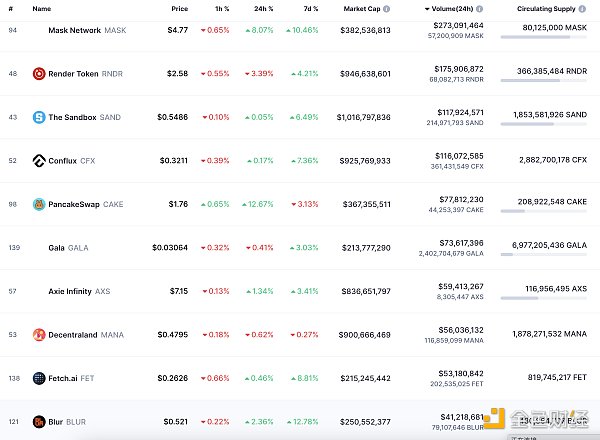The width and height of the screenshot is (600, 440).
Task: Click the Fetch.ai logo icon
Action: 39,378
